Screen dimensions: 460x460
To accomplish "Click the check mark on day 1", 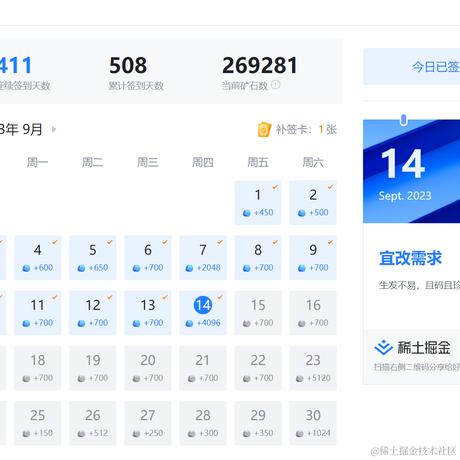I will click(275, 187).
